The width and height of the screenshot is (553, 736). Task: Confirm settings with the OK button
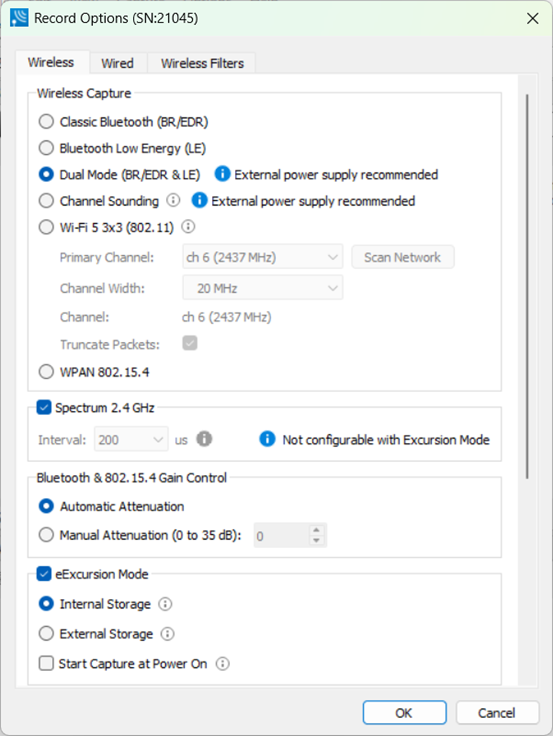pyautogui.click(x=404, y=713)
